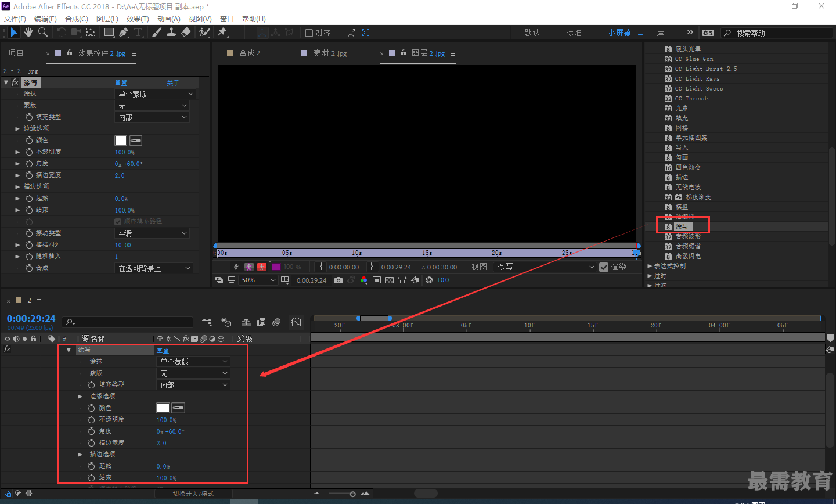Click the composition mini-flowchart icon
The height and width of the screenshot is (504, 836).
(x=207, y=322)
